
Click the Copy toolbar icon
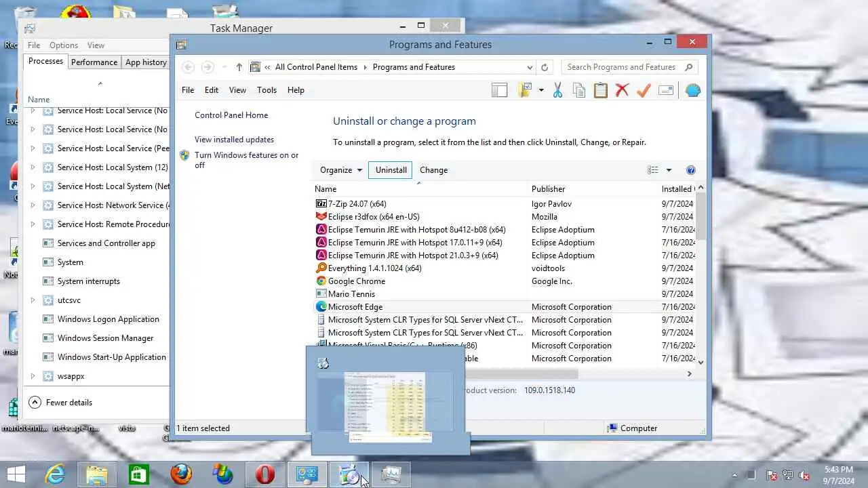[x=579, y=90]
